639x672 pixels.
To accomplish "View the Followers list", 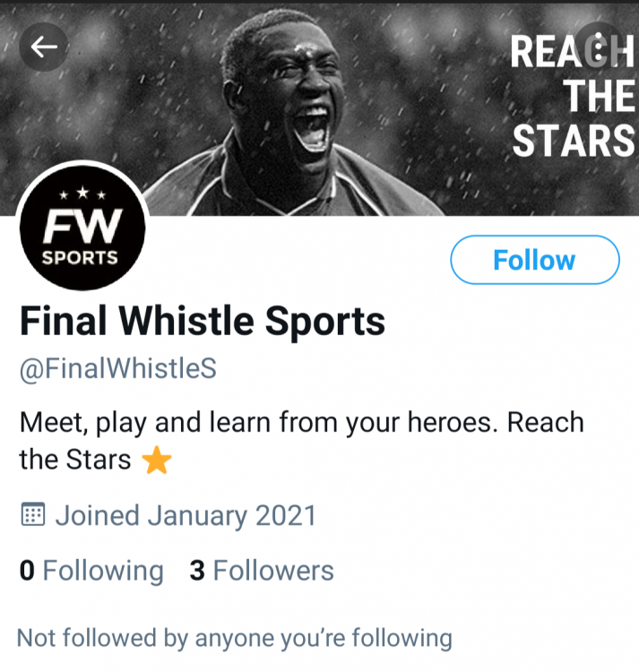I will click(x=272, y=571).
